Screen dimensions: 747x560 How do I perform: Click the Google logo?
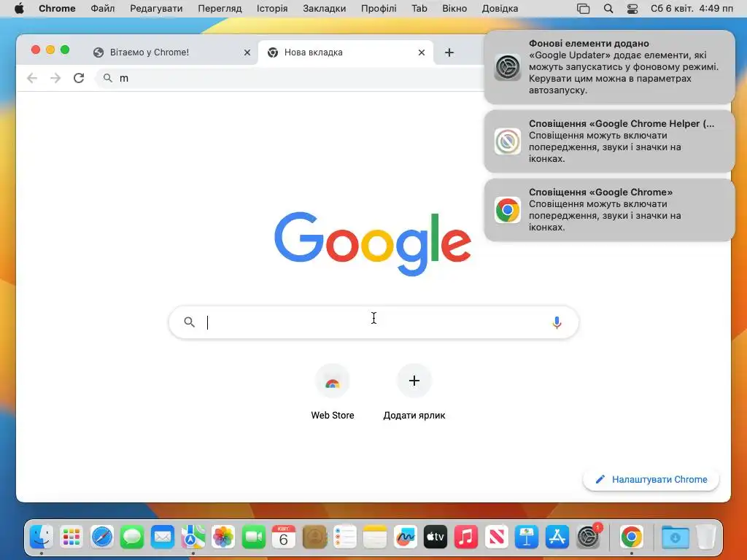coord(373,244)
